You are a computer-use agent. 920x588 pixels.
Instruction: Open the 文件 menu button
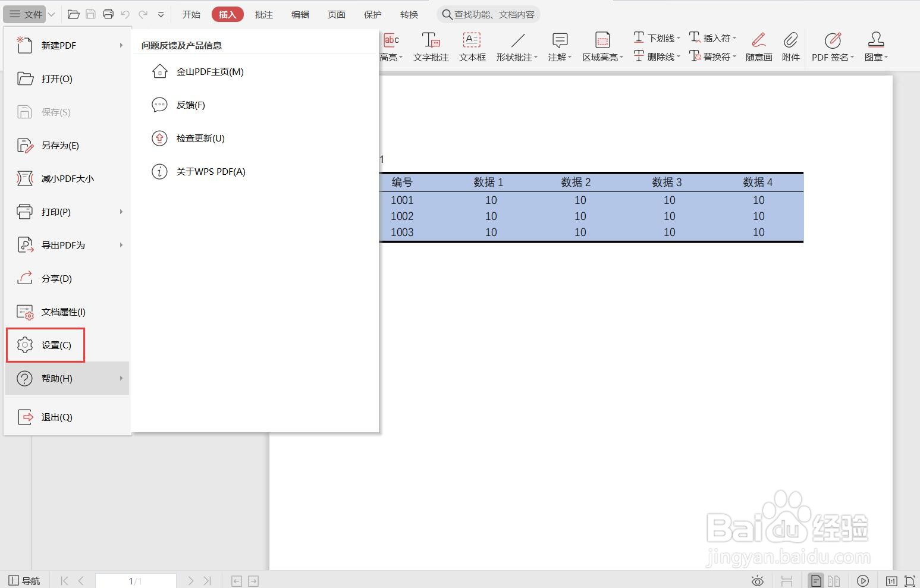click(26, 14)
